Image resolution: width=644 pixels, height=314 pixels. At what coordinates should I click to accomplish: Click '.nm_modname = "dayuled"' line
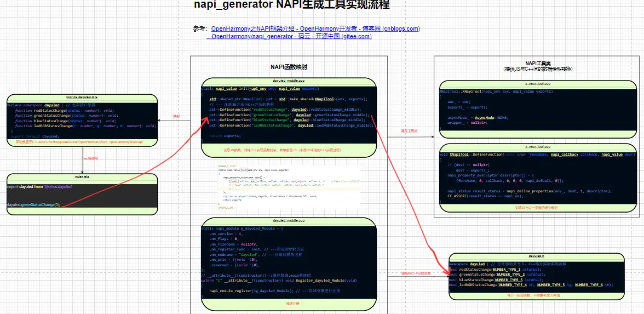click(x=256, y=254)
